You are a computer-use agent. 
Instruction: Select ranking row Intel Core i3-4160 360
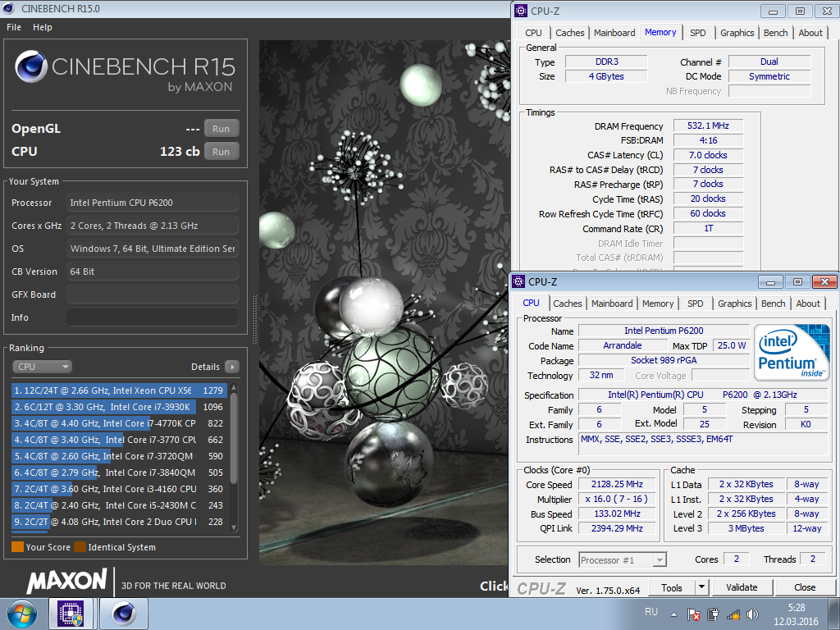119,489
